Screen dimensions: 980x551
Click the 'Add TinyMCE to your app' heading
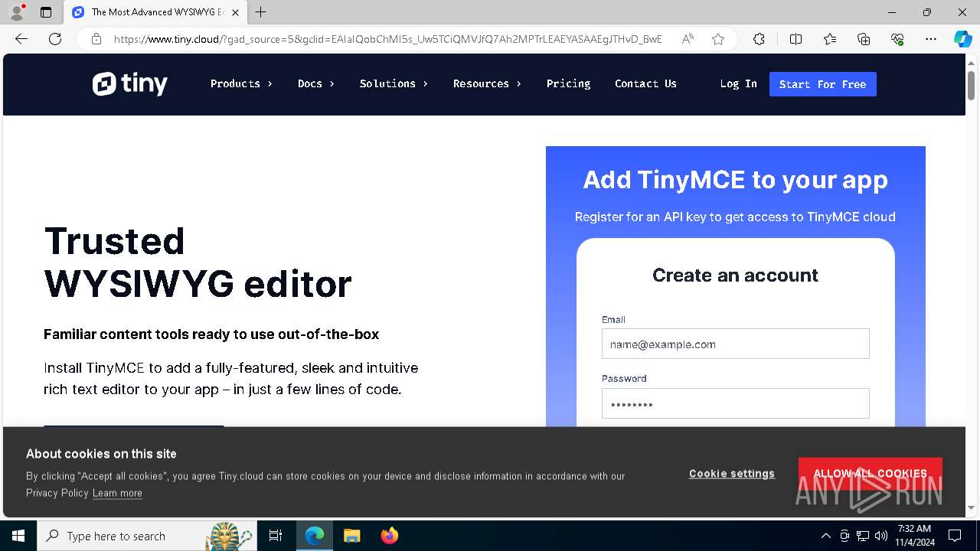[x=735, y=180]
